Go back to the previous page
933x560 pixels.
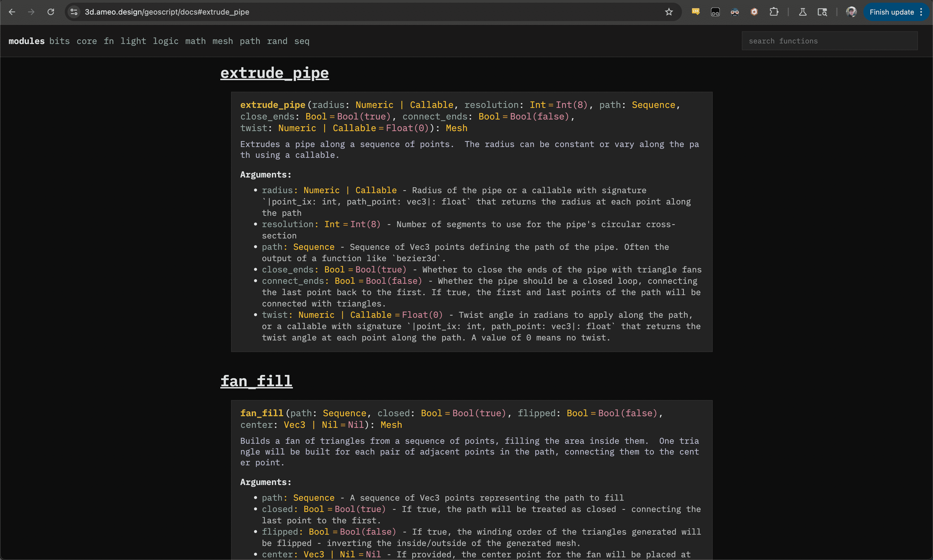[x=12, y=12]
